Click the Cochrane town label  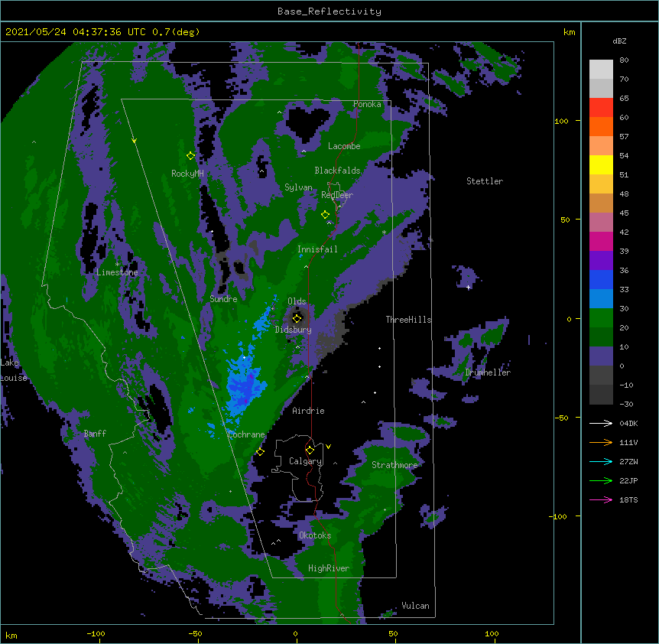click(x=246, y=434)
